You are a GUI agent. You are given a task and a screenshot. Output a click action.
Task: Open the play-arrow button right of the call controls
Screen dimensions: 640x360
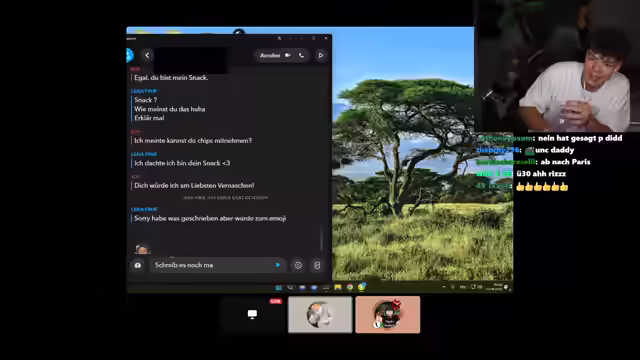[x=321, y=55]
